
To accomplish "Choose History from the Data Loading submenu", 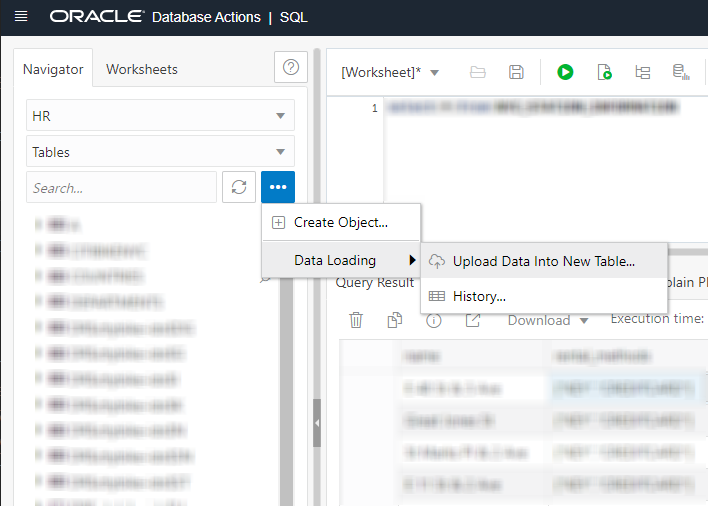I will click(479, 296).
